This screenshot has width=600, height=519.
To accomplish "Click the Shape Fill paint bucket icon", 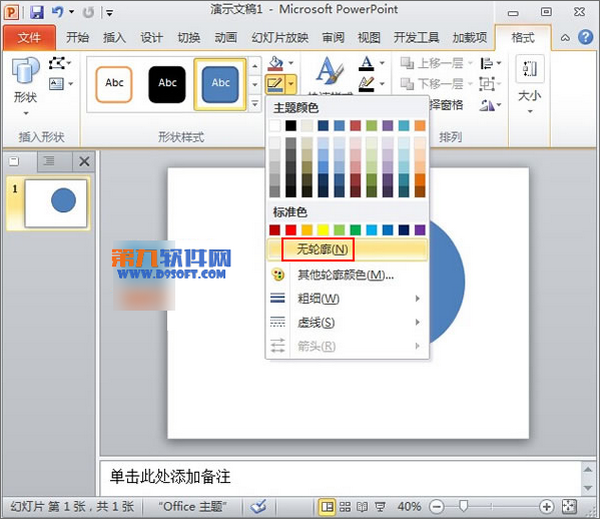I will (x=275, y=63).
